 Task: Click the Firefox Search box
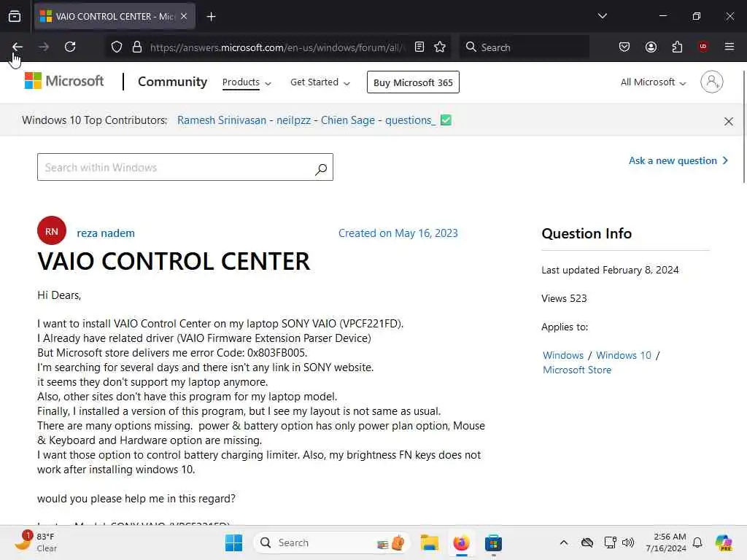pos(524,47)
